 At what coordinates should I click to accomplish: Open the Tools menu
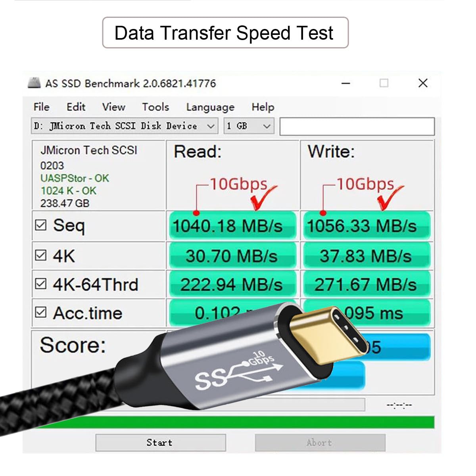[155, 107]
